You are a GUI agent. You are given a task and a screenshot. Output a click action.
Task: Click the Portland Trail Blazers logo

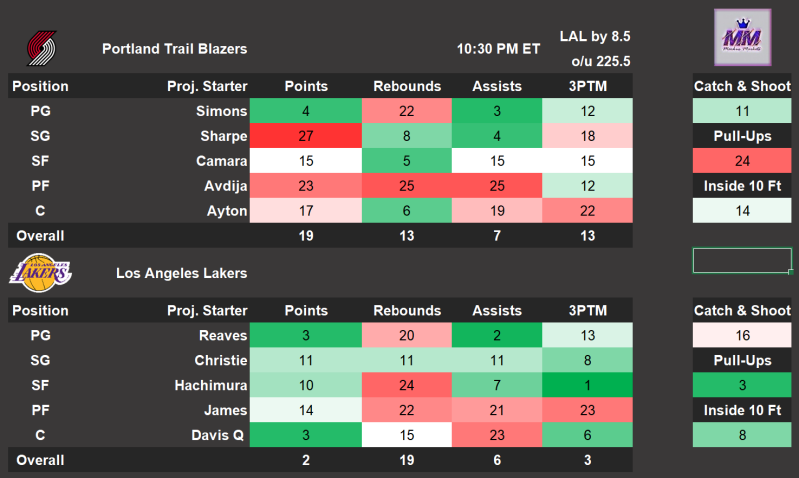[x=42, y=48]
